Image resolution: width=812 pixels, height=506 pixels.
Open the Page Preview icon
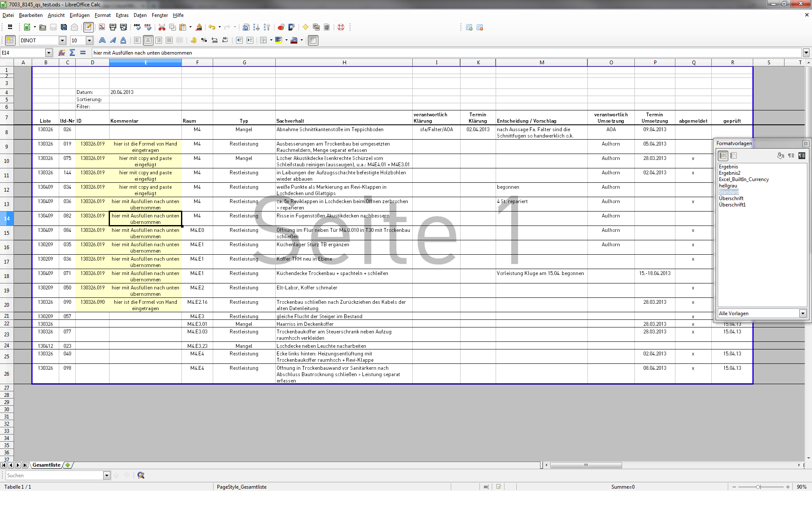pyautogui.click(x=123, y=27)
